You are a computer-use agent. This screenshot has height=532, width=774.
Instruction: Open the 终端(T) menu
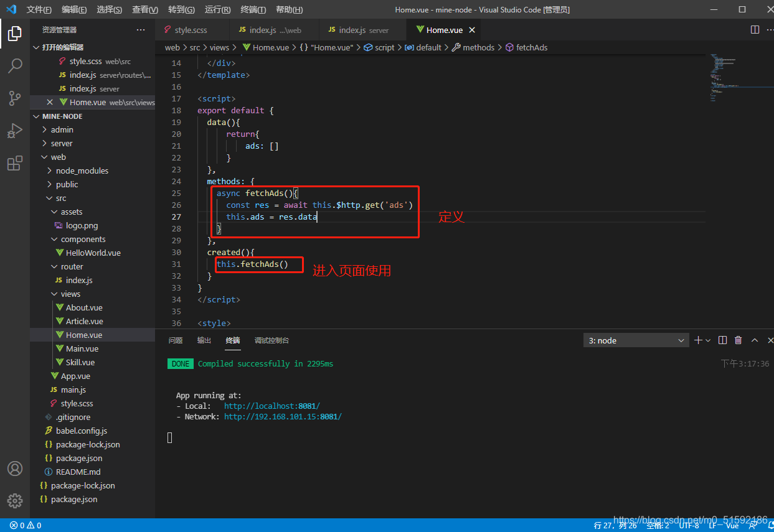click(253, 9)
